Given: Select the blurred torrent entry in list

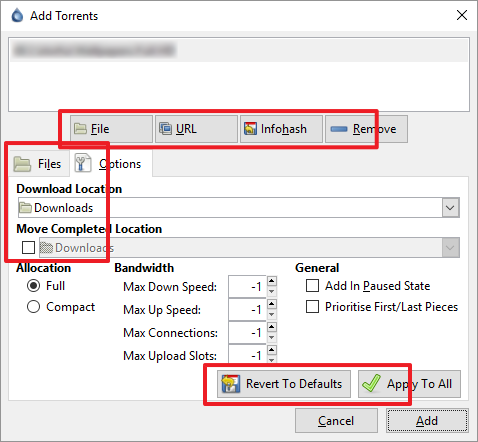Looking at the screenshot, I should tap(239, 50).
